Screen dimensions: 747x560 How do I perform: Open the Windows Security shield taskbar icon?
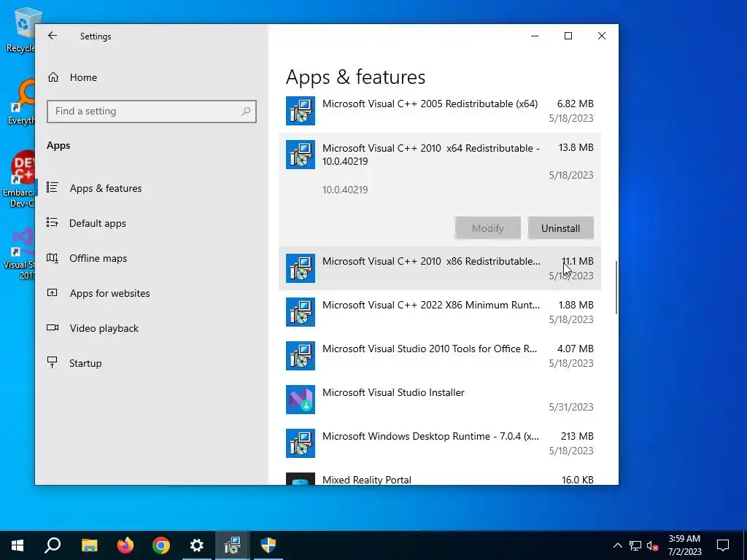pyautogui.click(x=268, y=545)
